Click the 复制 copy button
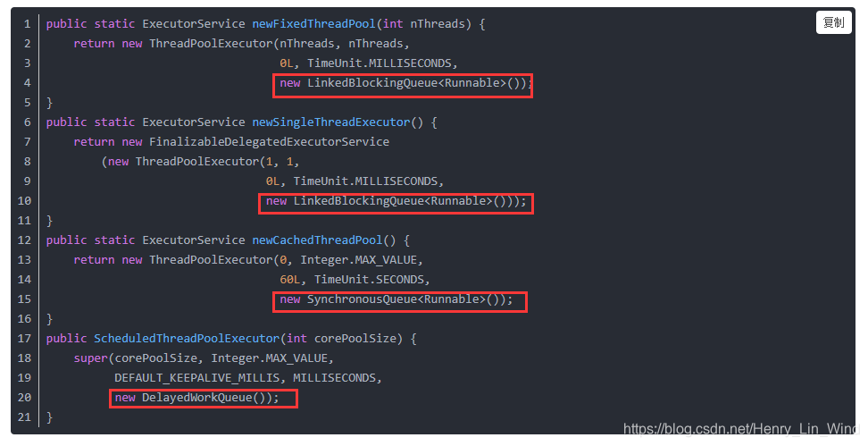868x446 pixels. click(x=834, y=22)
